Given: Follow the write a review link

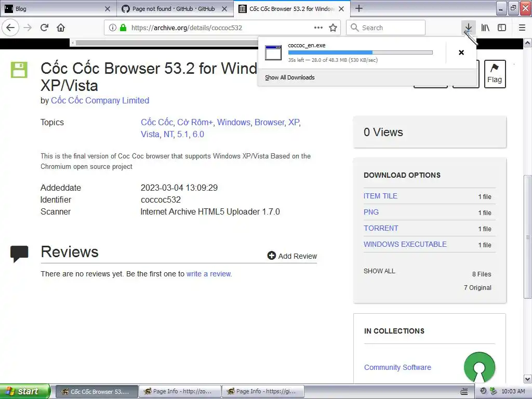Looking at the screenshot, I should (209, 274).
